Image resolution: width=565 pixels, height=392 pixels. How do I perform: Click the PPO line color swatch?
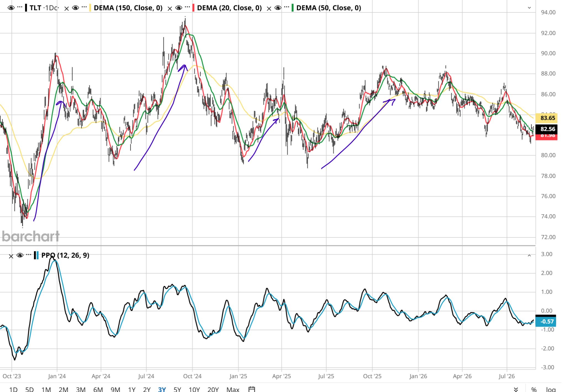tap(36, 255)
